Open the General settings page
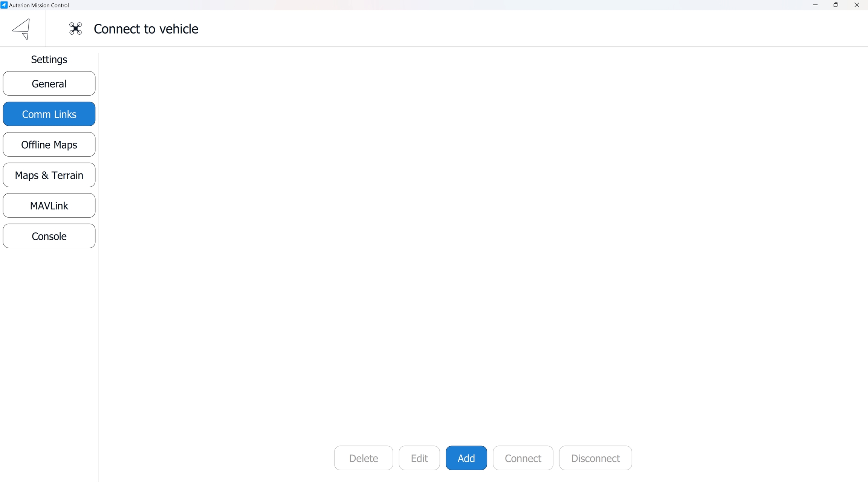 click(x=49, y=84)
